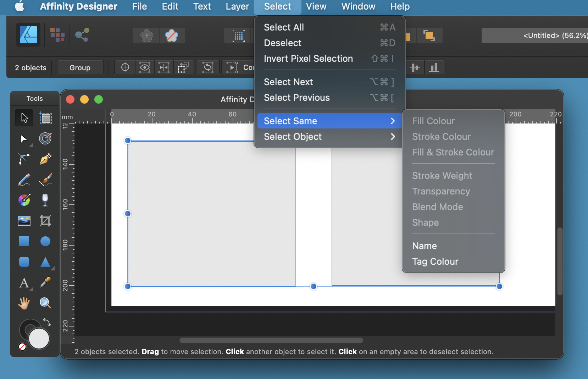588x379 pixels.
Task: Select the Crop tool
Action: [x=45, y=221]
